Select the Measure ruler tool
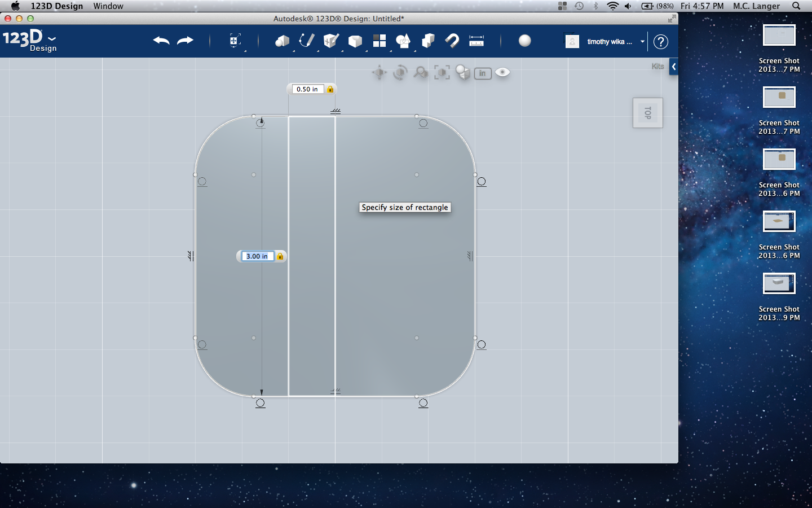This screenshot has width=812, height=508. [476, 41]
